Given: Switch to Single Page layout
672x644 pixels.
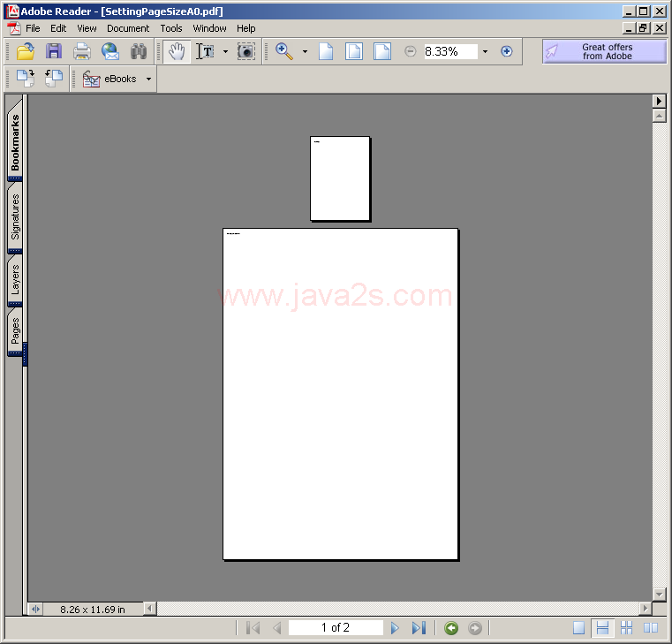Looking at the screenshot, I should click(578, 628).
